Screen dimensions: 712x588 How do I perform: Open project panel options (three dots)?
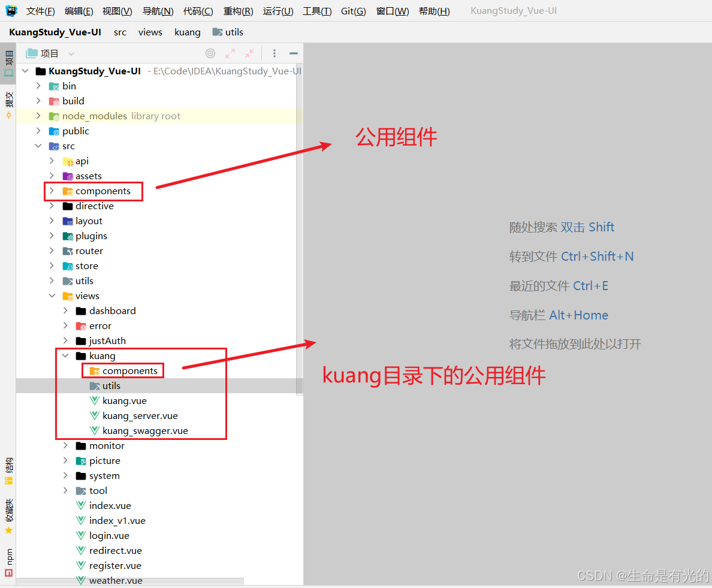coord(274,53)
